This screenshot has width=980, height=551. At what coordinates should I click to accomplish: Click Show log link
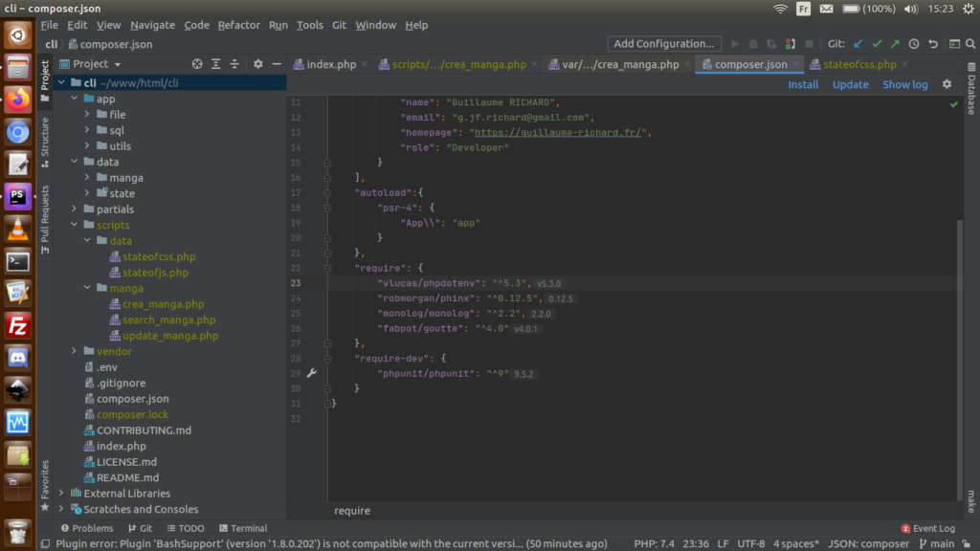tap(904, 84)
